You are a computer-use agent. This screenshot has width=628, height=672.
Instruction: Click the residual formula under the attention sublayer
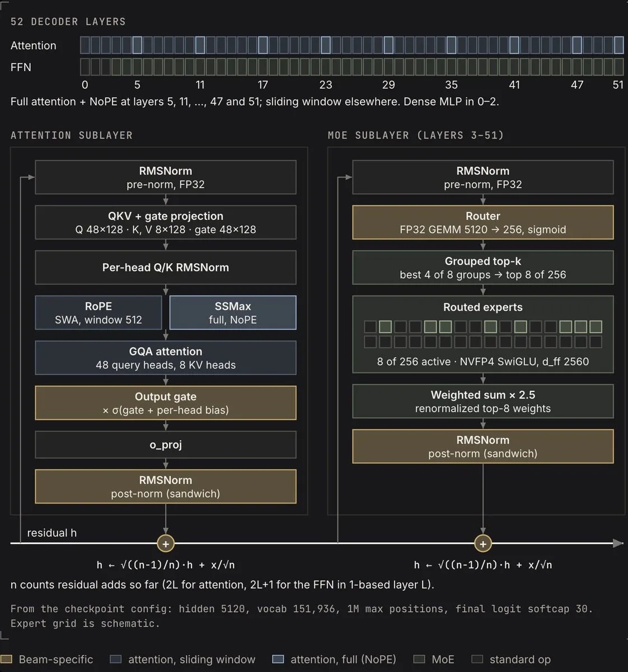coord(166,565)
